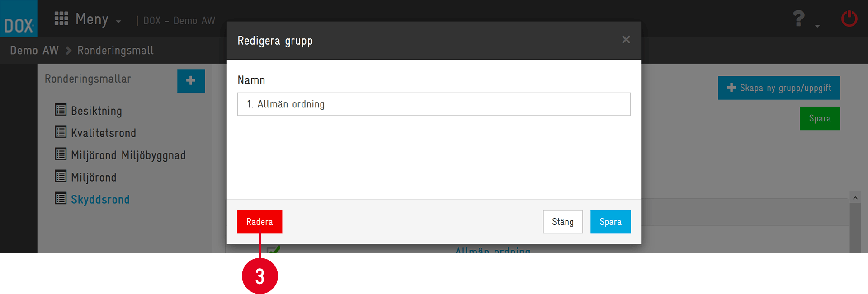Click the red power logout icon
Screen dimensions: 868x294
849,19
